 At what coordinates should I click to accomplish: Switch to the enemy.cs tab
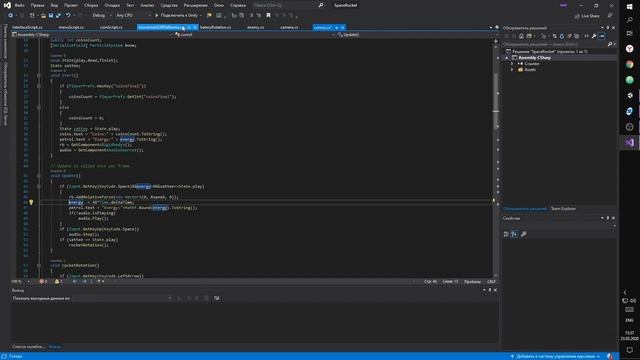(256, 27)
